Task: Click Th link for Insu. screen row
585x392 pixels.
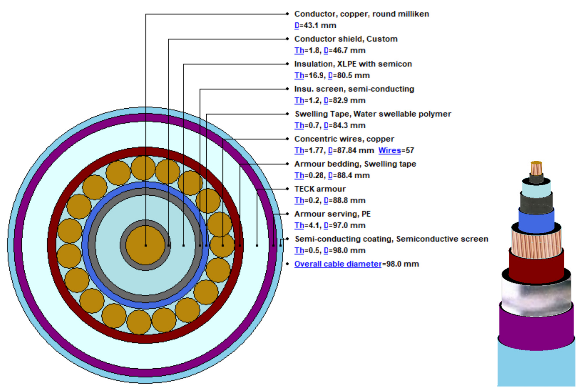Action: tap(299, 101)
